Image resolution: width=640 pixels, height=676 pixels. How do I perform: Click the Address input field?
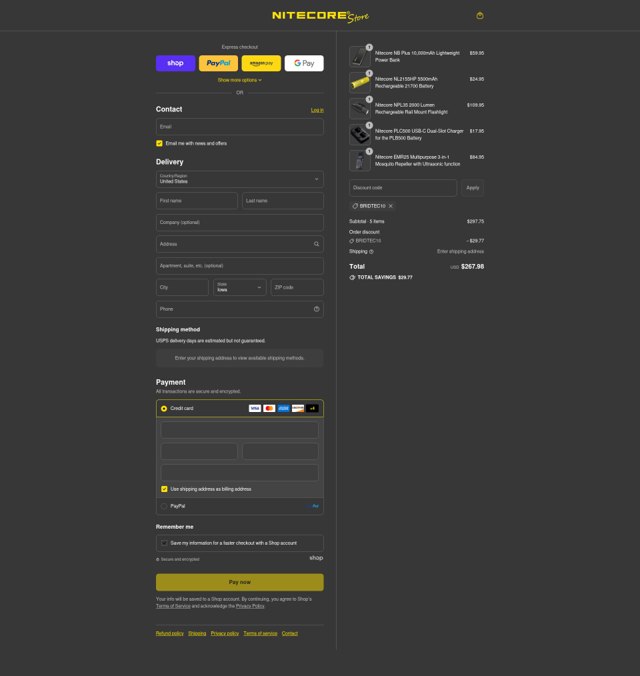click(x=240, y=244)
